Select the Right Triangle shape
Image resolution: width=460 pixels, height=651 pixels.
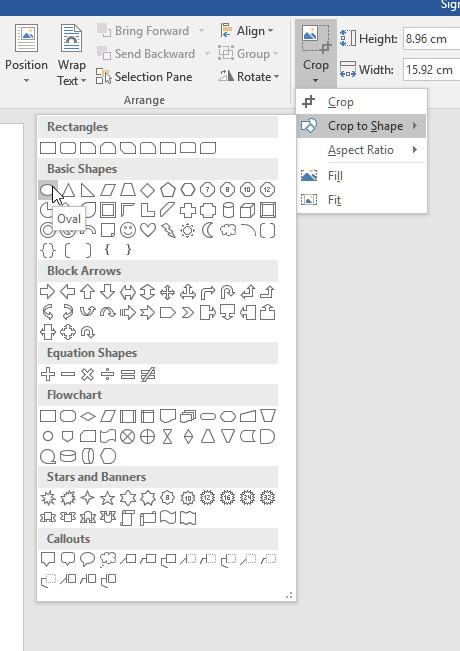tap(88, 190)
